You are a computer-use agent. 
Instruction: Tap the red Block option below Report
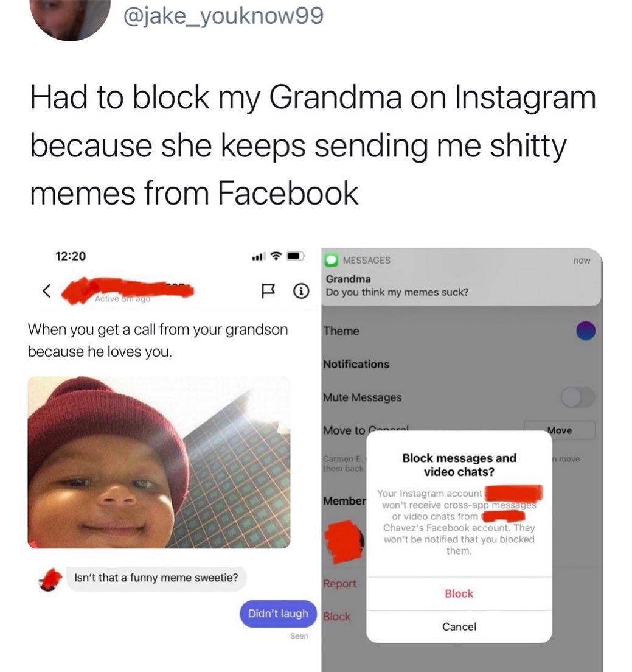pyautogui.click(x=336, y=617)
